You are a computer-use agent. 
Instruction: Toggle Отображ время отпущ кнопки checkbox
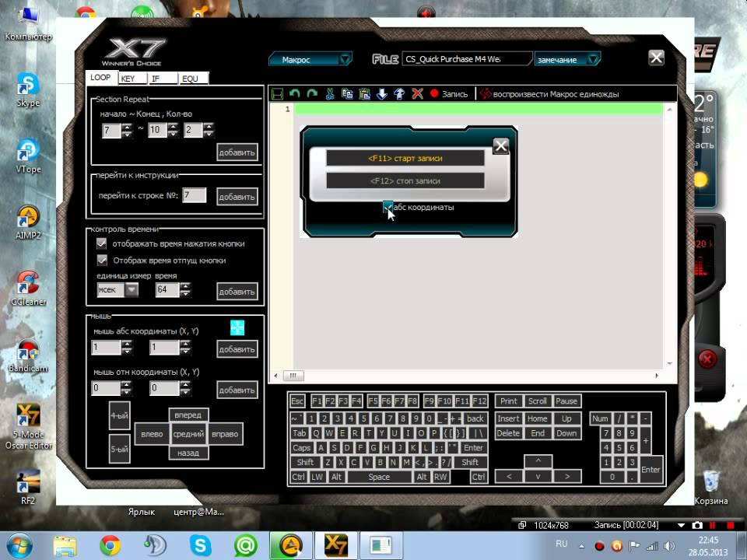point(101,260)
